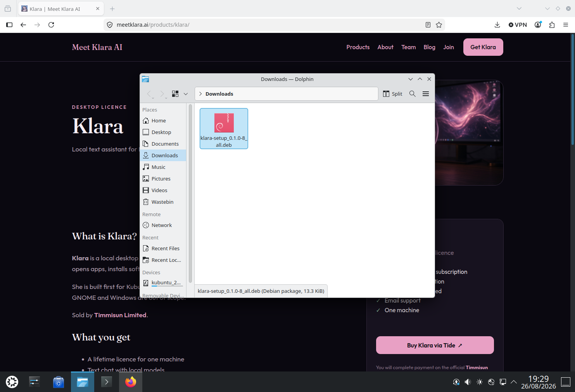
Task: Select the Klara | Meet Klara AI tab
Action: coord(60,9)
